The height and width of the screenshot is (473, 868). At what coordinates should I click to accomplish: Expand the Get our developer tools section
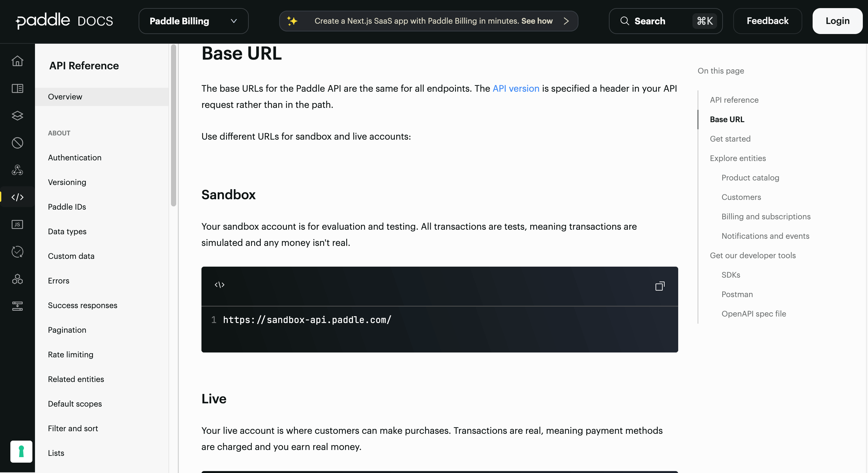753,255
